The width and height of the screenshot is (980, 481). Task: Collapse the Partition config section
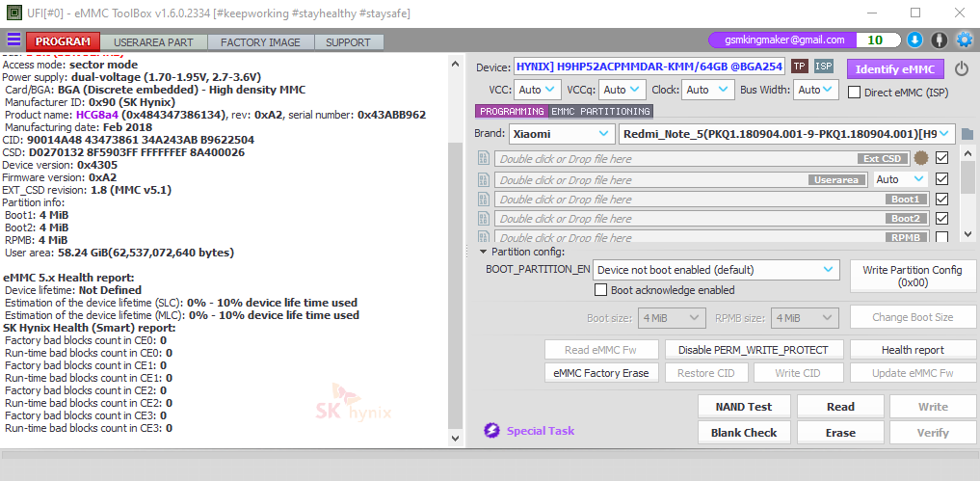pyautogui.click(x=484, y=253)
